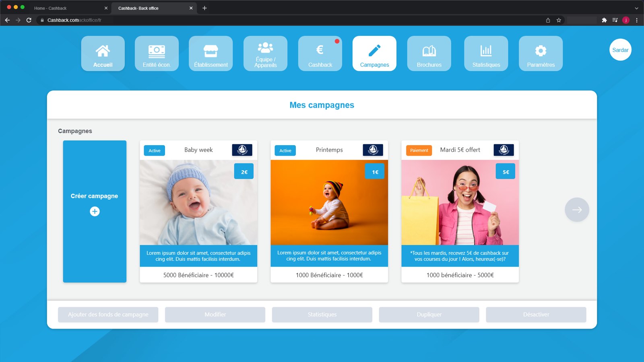Click the 2€ amount tag
This screenshot has width=644, height=362.
tap(244, 171)
